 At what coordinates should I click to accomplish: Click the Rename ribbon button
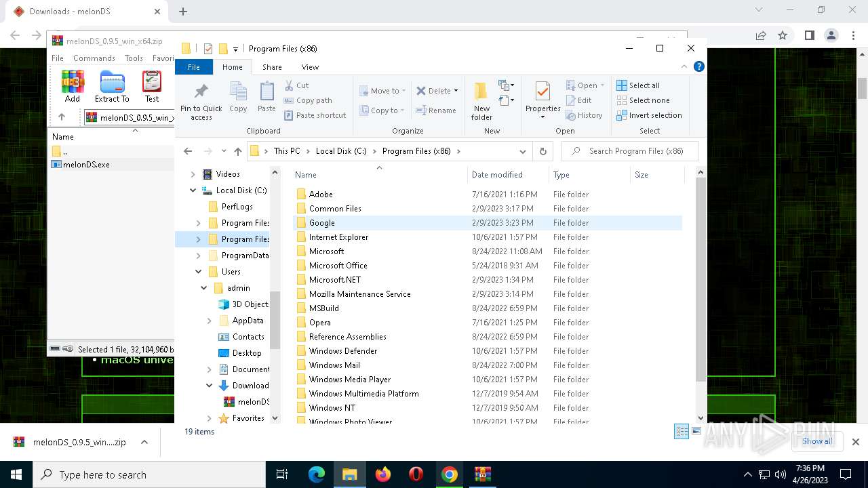pos(436,110)
